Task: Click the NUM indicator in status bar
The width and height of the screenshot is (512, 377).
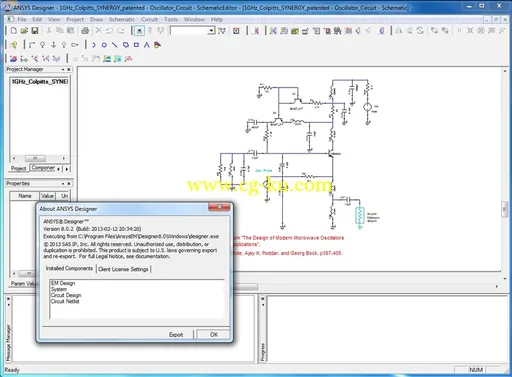Action: [476, 370]
